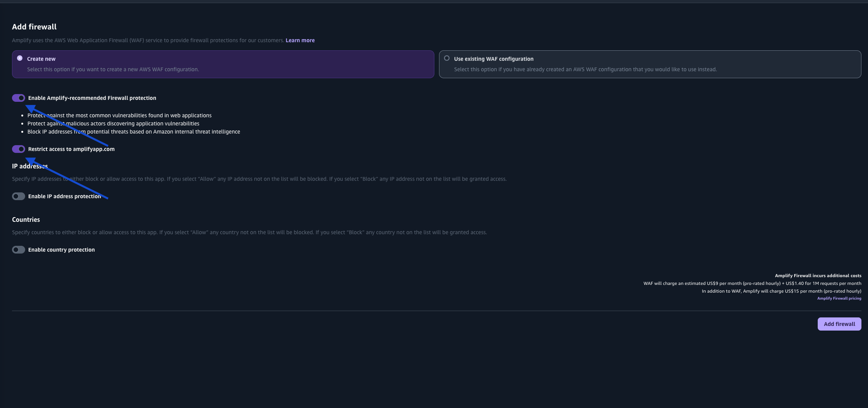Image resolution: width=868 pixels, height=408 pixels.
Task: Disable Amplify-recommended Firewall protection toggle switch
Action: click(x=19, y=98)
